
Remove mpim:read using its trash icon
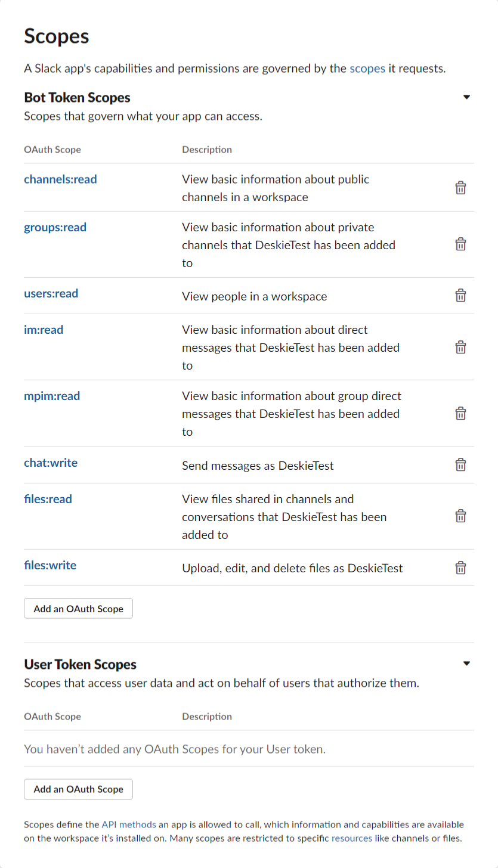click(460, 413)
